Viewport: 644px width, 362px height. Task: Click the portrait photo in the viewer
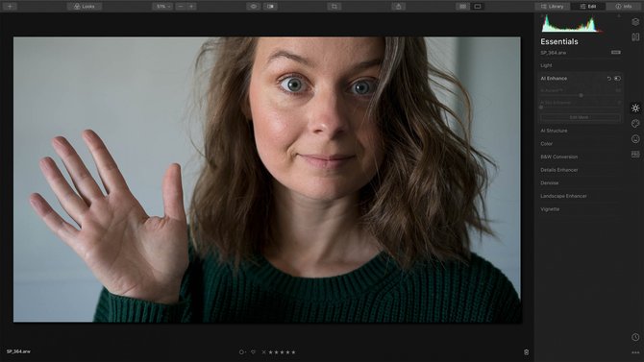click(267, 180)
